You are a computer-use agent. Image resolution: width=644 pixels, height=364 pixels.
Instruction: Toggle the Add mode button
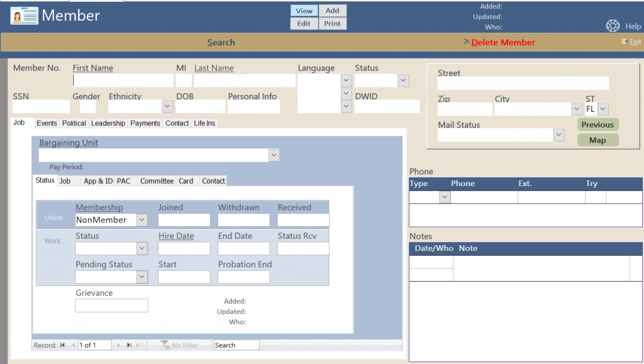click(332, 11)
